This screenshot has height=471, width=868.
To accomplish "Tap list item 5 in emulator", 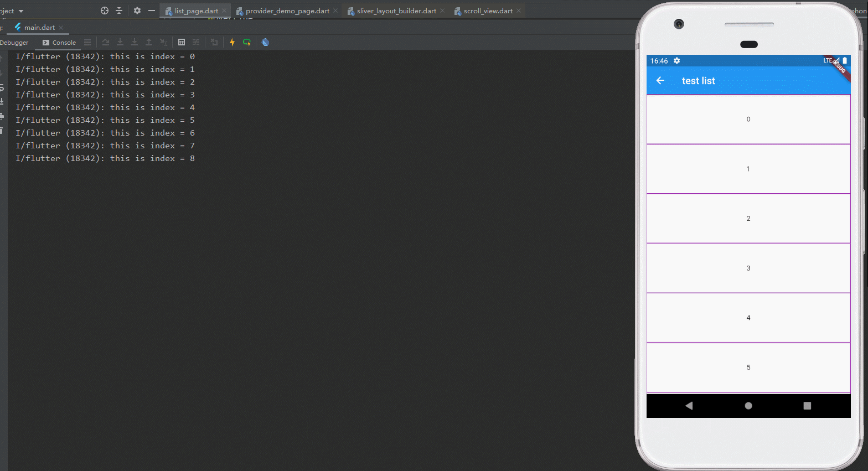I will coord(748,368).
